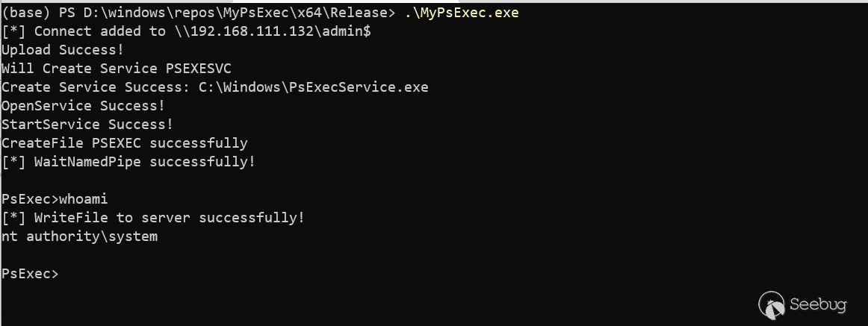Click the "OpenService Success!" line
This screenshot has height=326, width=868.
(x=84, y=106)
